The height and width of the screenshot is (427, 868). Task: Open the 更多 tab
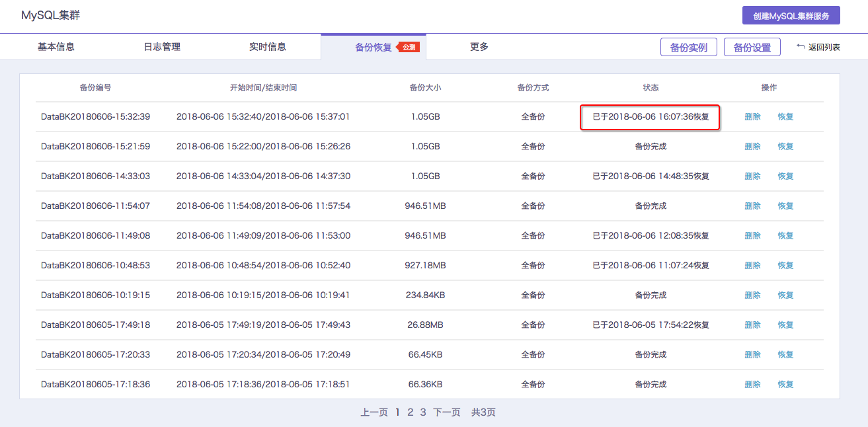479,47
